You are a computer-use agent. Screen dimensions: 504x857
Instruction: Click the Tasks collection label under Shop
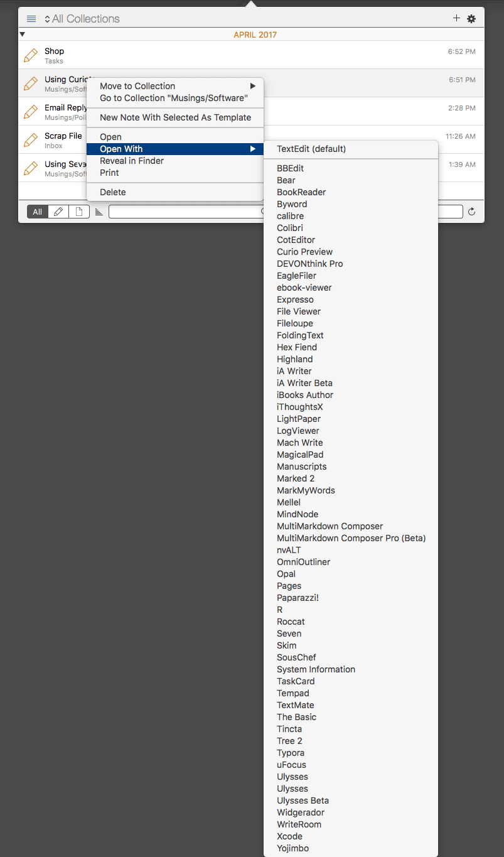[x=54, y=61]
